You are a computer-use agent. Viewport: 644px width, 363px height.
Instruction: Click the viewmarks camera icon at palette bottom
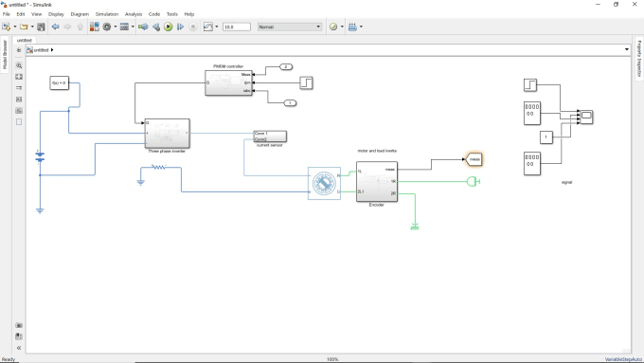(x=19, y=325)
